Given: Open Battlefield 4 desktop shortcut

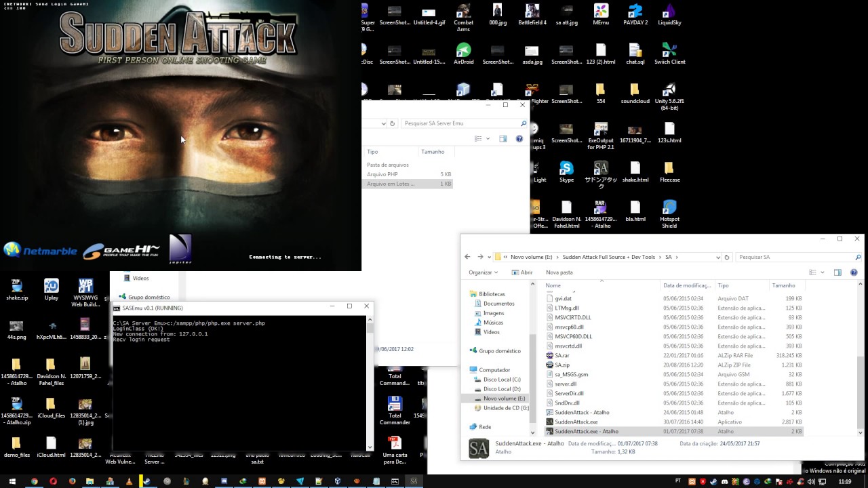Looking at the screenshot, I should tap(532, 15).
